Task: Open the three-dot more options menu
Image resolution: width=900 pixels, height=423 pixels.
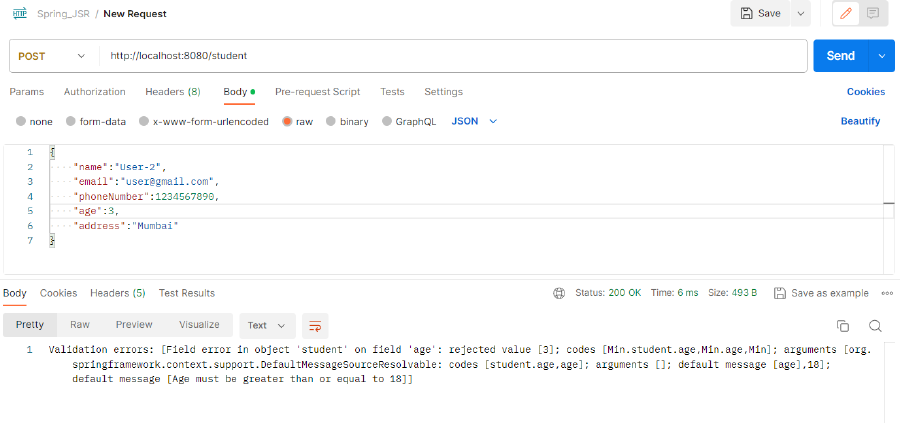Action: pos(887,293)
